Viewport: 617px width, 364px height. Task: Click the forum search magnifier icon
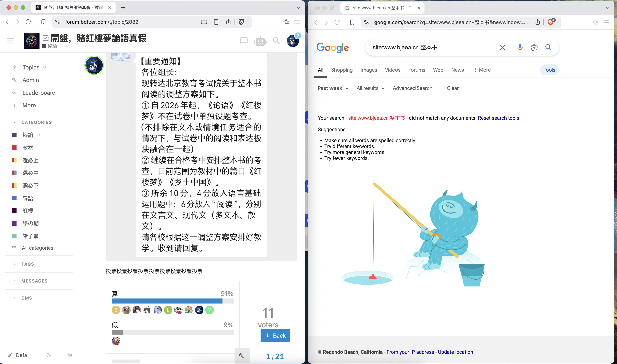click(x=276, y=41)
